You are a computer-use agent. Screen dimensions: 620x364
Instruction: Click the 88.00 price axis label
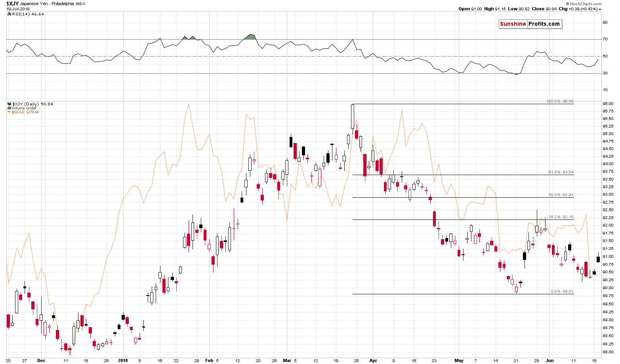click(x=608, y=352)
